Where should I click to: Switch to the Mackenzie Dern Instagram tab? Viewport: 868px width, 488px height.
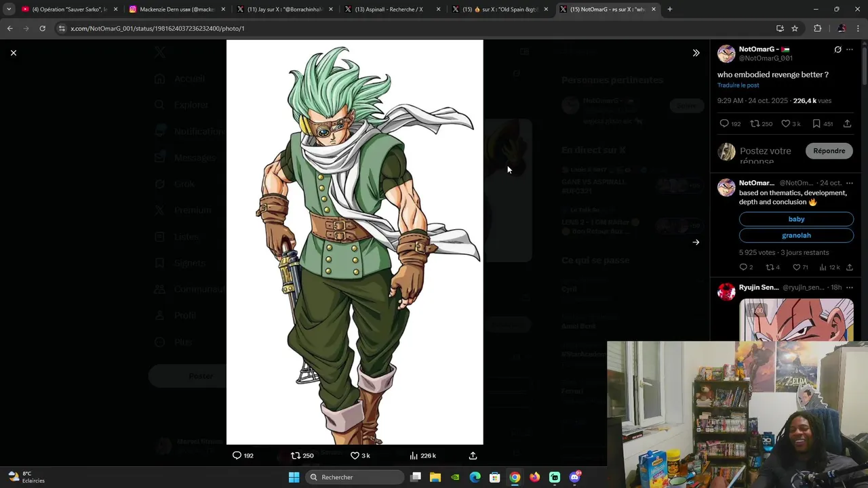point(176,9)
